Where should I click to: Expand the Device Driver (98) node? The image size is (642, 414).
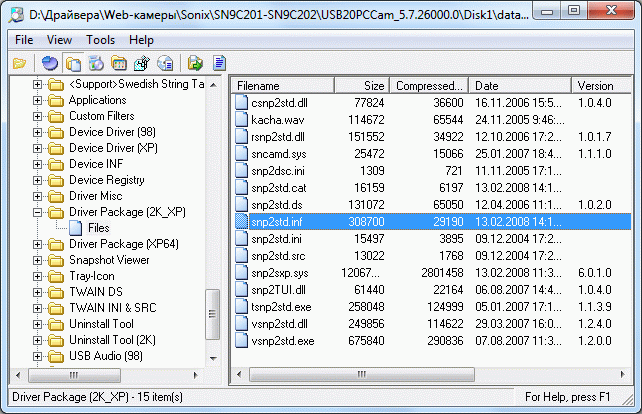[37, 132]
